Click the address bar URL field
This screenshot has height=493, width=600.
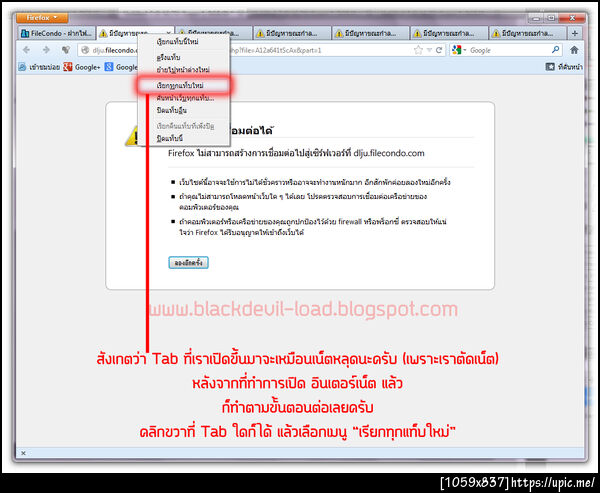(x=261, y=50)
